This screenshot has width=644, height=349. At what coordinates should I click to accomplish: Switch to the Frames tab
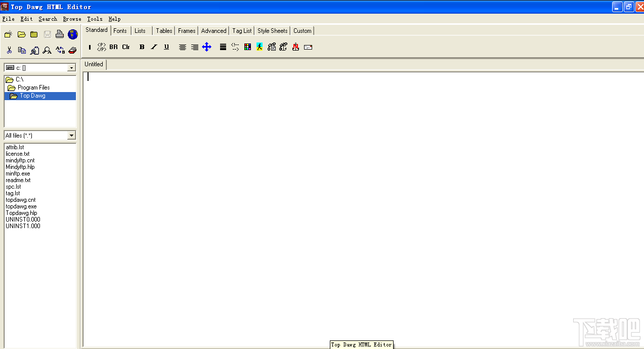[187, 31]
